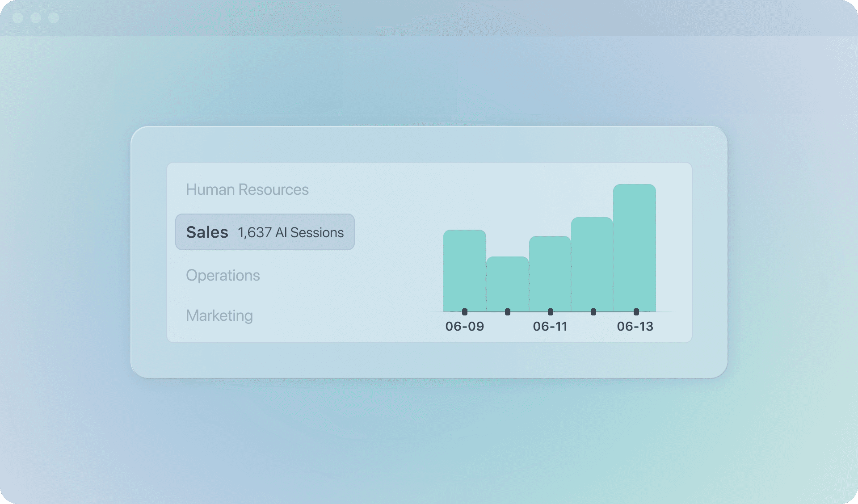The height and width of the screenshot is (504, 858).
Task: Click the leftmost window control dot
Action: (18, 18)
